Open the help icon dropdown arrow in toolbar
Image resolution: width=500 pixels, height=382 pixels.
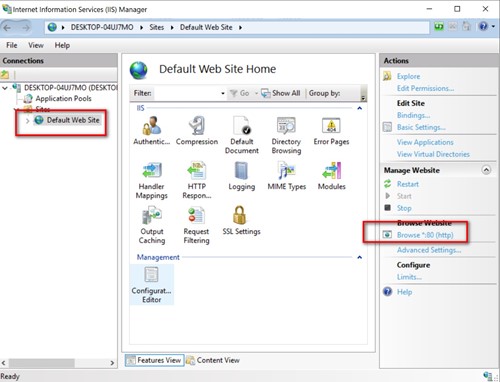click(x=493, y=27)
